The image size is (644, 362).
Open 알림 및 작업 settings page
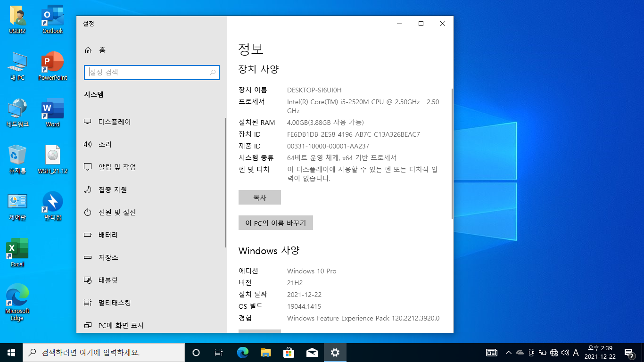tap(151, 167)
